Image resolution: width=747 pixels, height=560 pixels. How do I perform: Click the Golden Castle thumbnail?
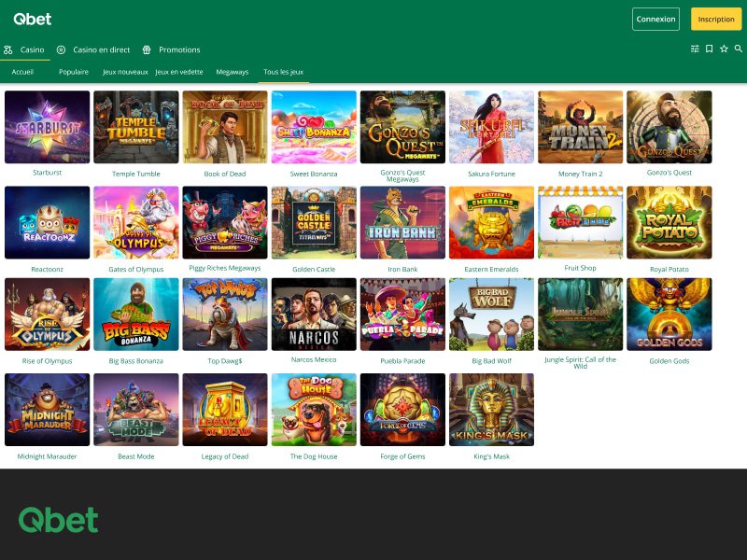pyautogui.click(x=314, y=222)
